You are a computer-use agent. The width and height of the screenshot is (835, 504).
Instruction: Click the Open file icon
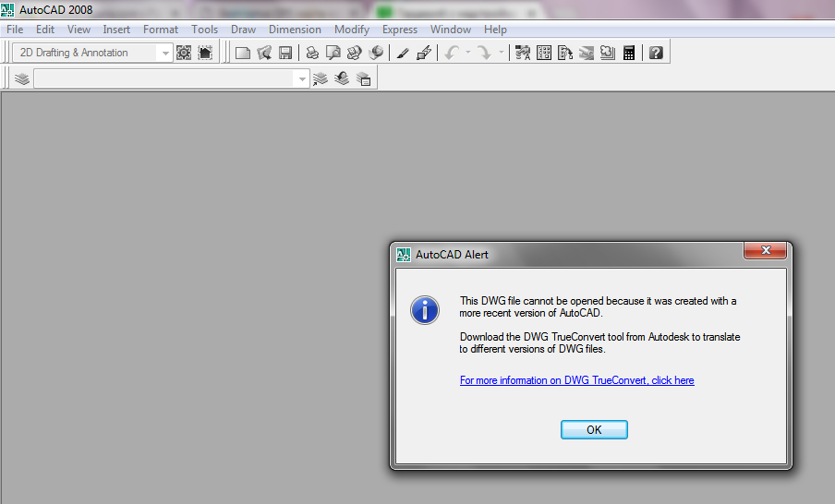coord(264,53)
